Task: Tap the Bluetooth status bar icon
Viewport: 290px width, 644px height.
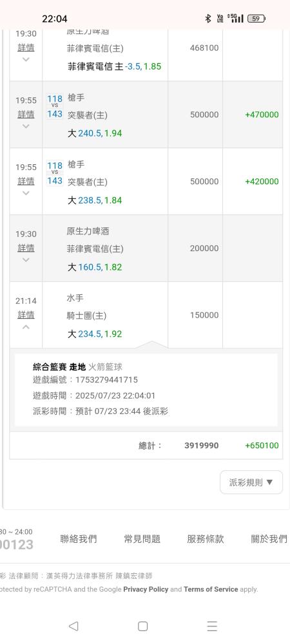Action: click(x=208, y=19)
